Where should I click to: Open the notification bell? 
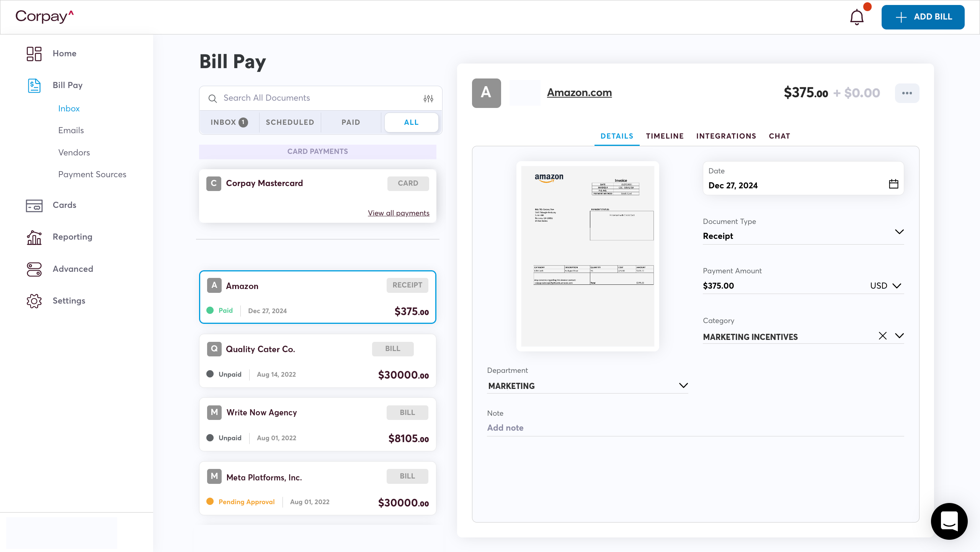[856, 17]
